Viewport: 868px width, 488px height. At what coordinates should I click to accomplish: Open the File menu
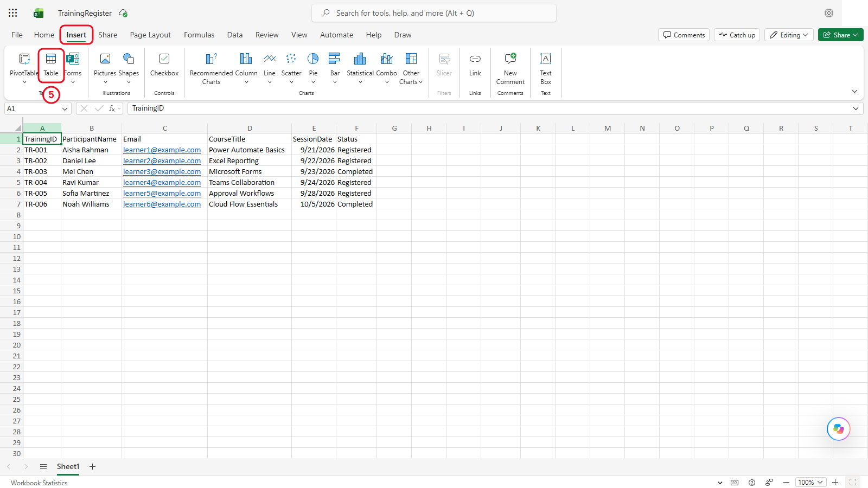tap(17, 35)
